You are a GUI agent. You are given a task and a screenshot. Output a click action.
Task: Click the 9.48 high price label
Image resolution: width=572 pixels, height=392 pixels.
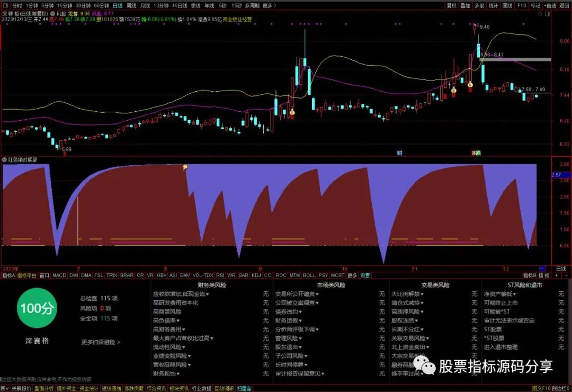485,26
